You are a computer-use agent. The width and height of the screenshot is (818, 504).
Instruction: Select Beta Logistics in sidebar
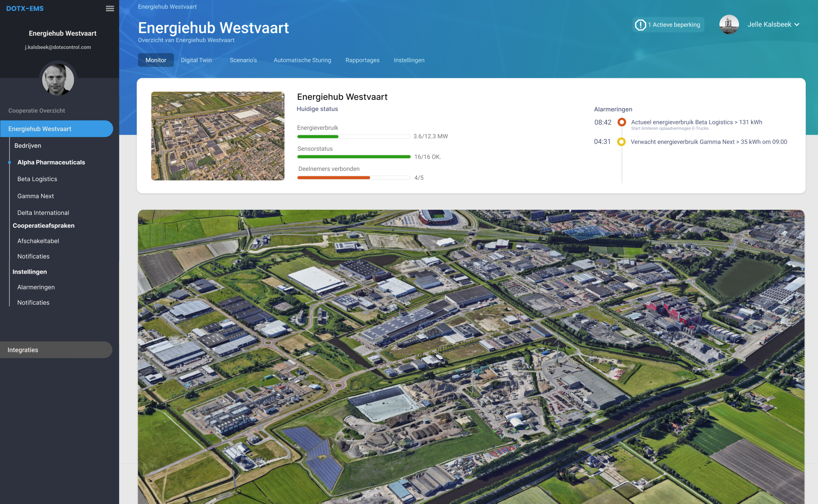[x=37, y=179]
